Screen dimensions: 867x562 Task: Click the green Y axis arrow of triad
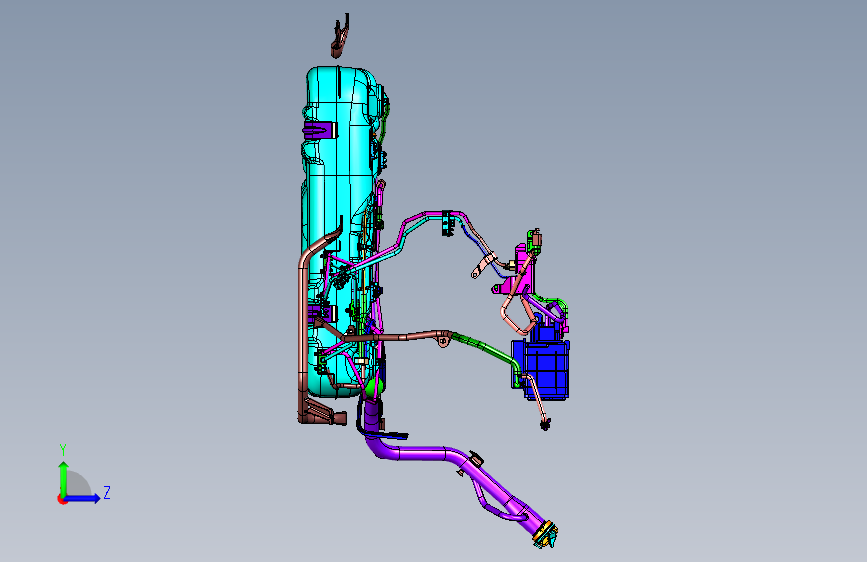pyautogui.click(x=63, y=478)
